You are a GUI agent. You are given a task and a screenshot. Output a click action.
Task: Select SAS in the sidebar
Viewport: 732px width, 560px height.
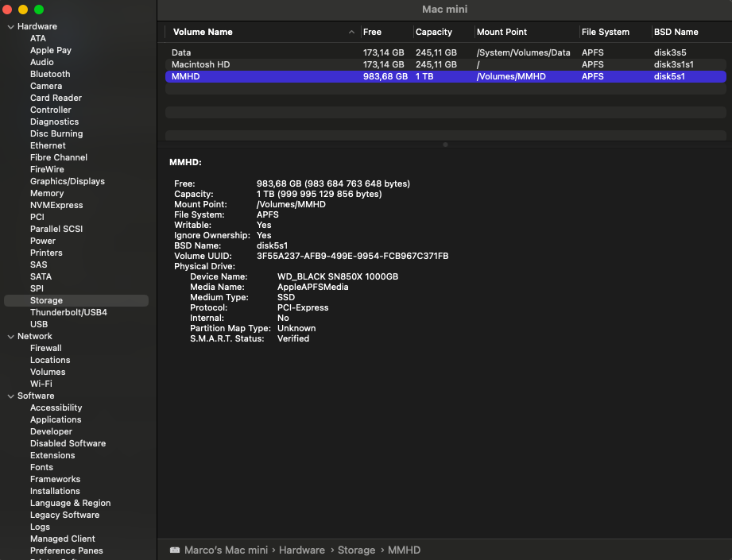coord(39,265)
